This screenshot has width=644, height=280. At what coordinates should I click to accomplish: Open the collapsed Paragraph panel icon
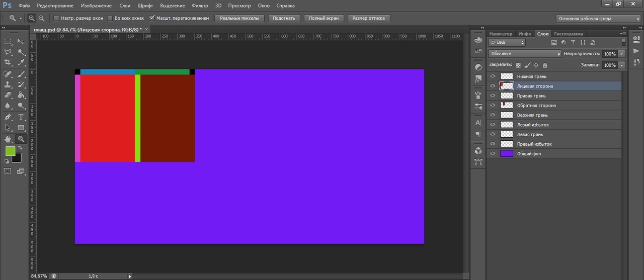point(478,134)
